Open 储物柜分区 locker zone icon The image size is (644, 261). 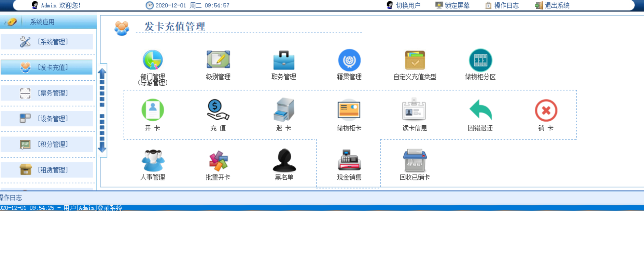point(480,60)
